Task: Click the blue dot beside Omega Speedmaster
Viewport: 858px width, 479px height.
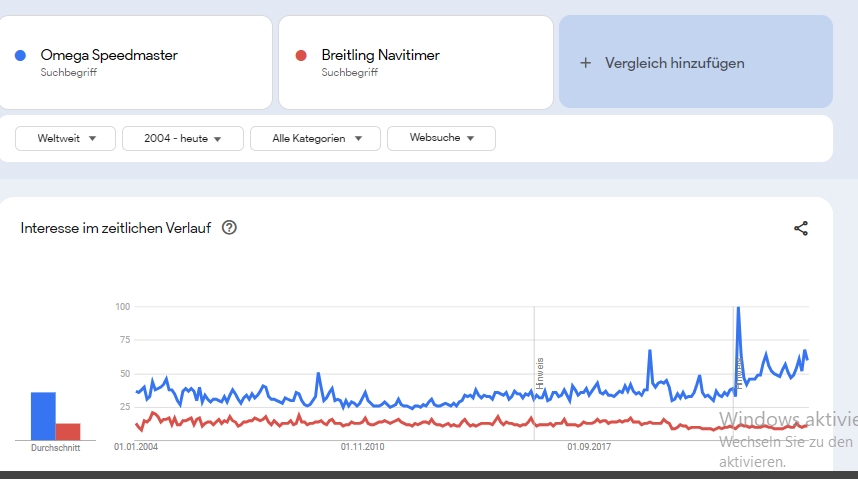Action: pyautogui.click(x=21, y=56)
